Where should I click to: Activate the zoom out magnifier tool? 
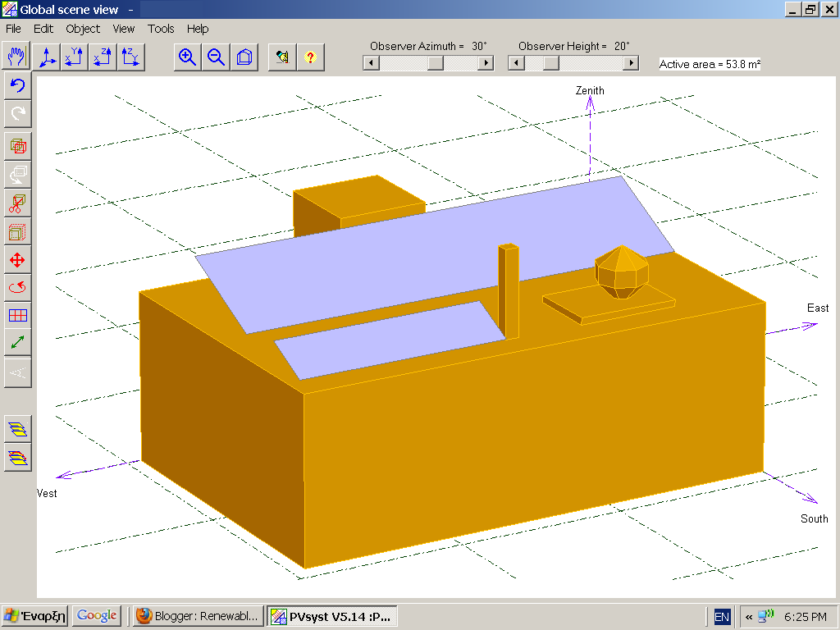click(x=215, y=57)
